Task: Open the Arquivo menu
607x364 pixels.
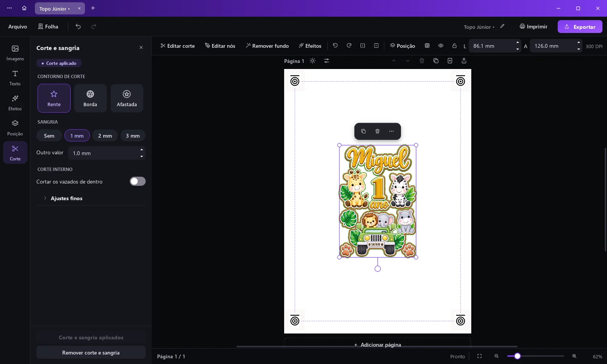Action: click(x=17, y=26)
